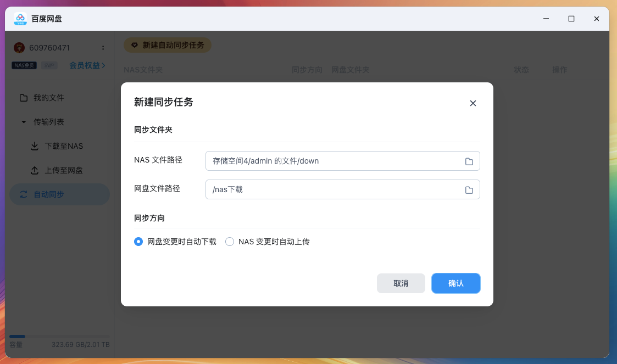Click the NAS会员 badge

(24, 65)
